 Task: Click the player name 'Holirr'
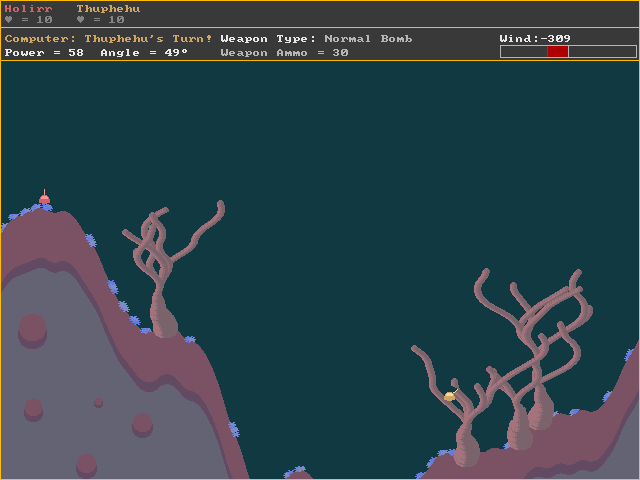pos(29,9)
